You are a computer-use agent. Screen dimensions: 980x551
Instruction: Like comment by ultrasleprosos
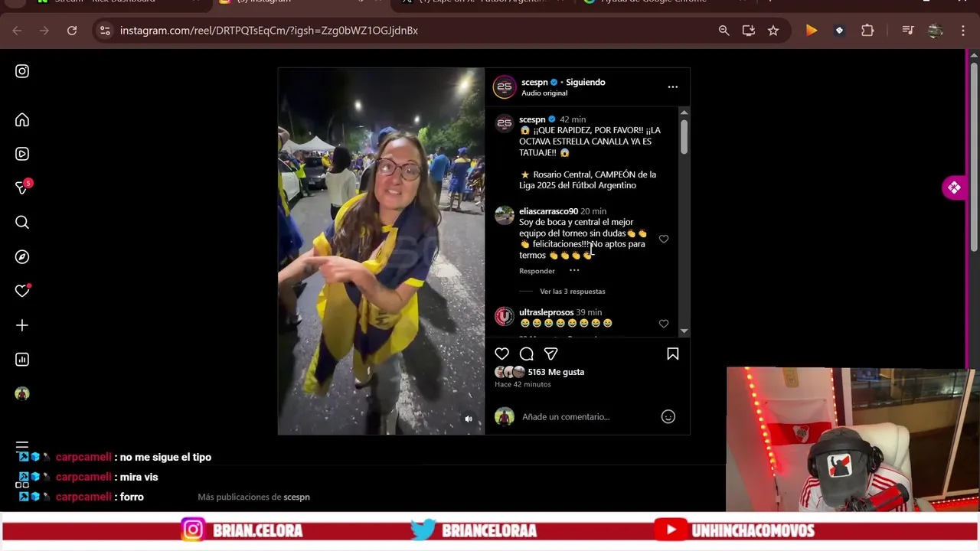tap(664, 324)
